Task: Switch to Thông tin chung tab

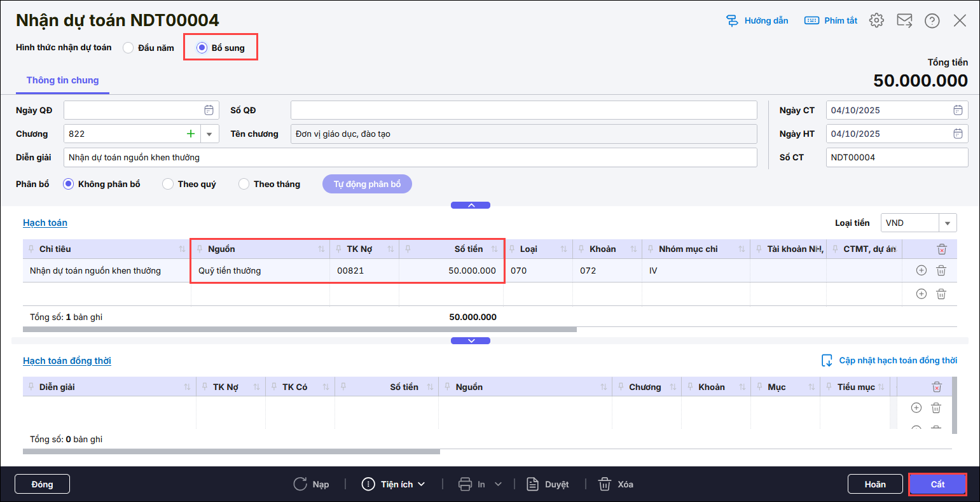Action: point(62,80)
